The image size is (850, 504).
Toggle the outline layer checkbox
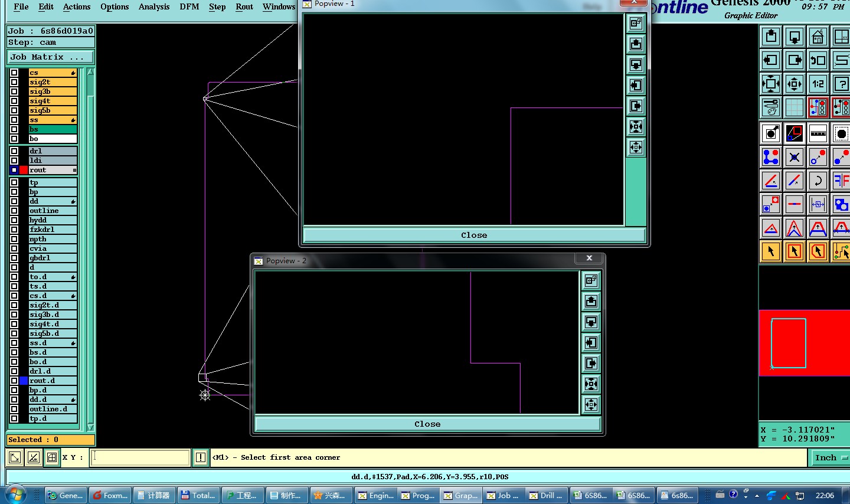tap(14, 211)
